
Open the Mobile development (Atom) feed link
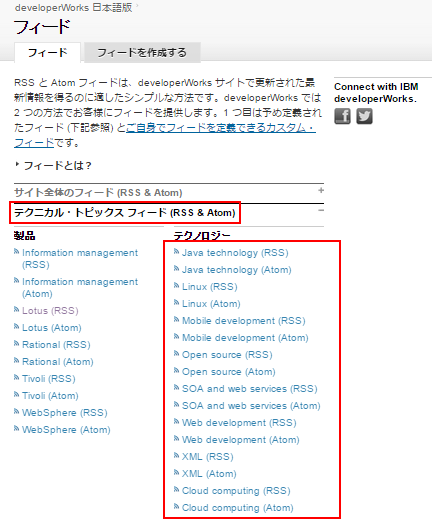tap(245, 338)
